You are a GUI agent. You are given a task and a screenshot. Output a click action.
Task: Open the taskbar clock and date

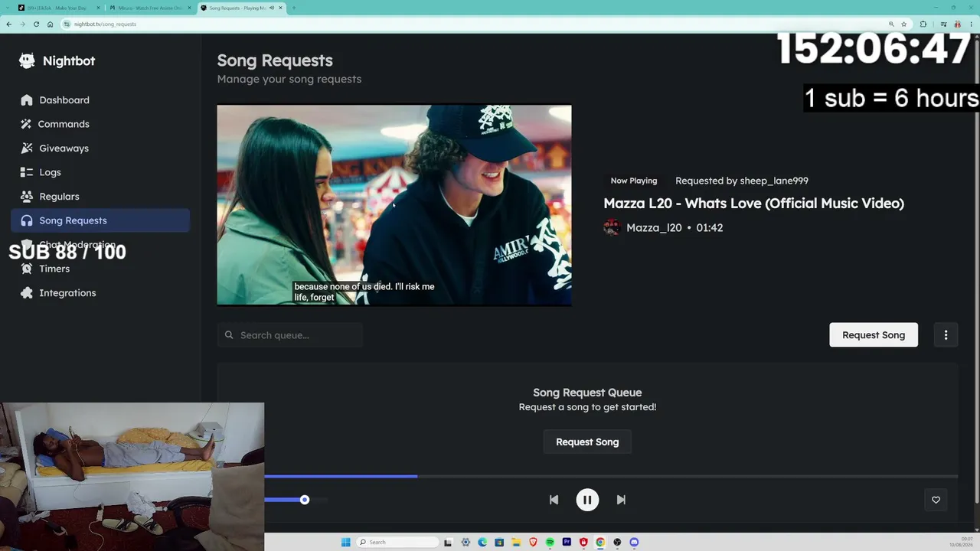pyautogui.click(x=961, y=543)
